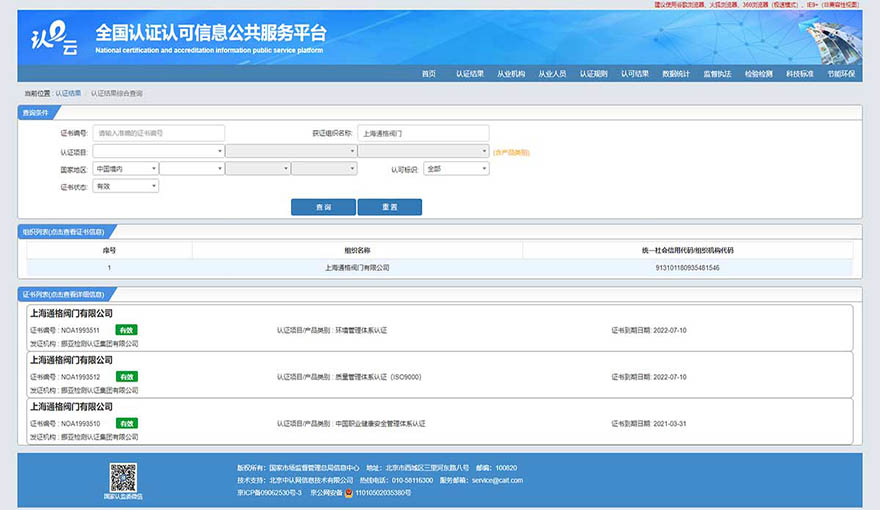This screenshot has width=880, height=510.
Task: Go to 从业机构 in the navigation bar
Action: tap(511, 74)
